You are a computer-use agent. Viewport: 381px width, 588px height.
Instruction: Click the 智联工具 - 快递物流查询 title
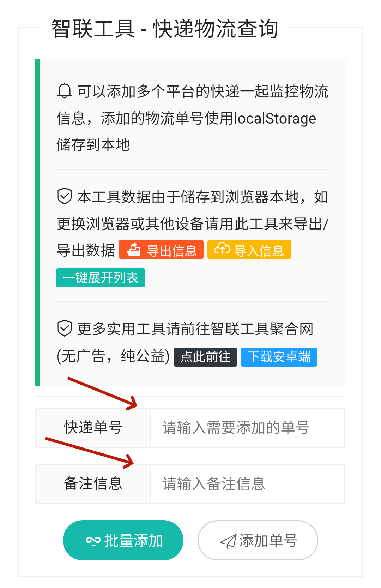click(x=165, y=29)
